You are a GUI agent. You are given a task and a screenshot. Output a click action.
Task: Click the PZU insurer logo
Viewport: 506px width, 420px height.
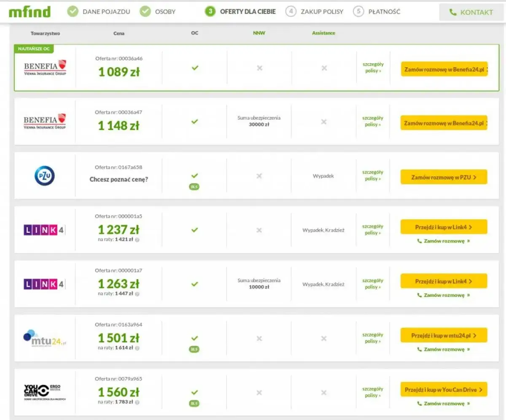point(45,176)
